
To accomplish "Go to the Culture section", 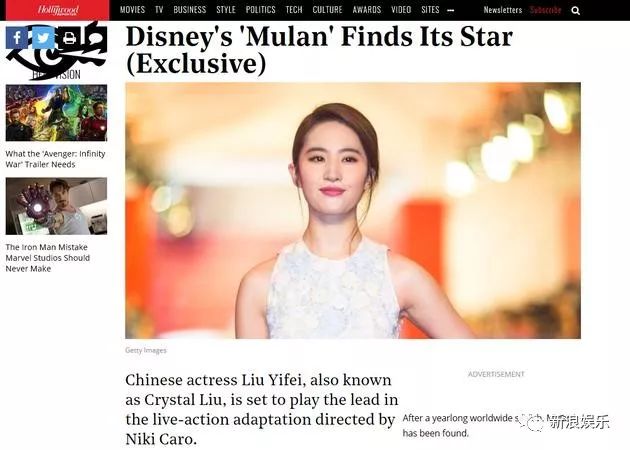I will [327, 10].
